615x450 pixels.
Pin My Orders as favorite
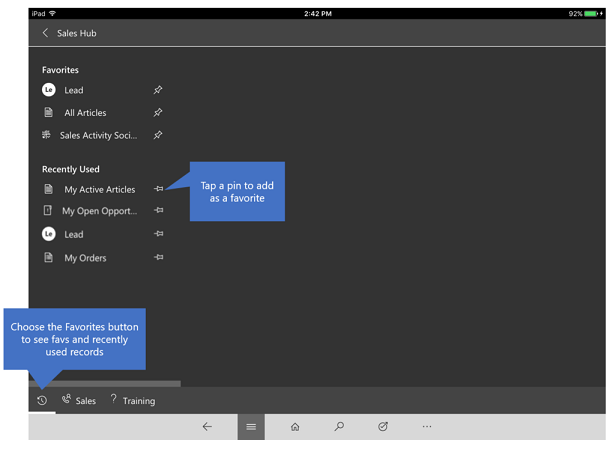[x=158, y=257]
